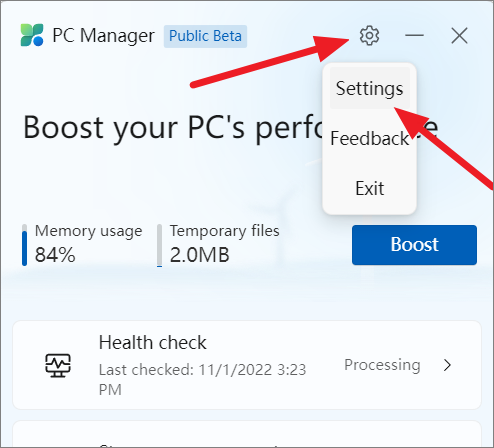Click the PC Manager logo icon
Screen dimensions: 494x448
tap(32, 35)
